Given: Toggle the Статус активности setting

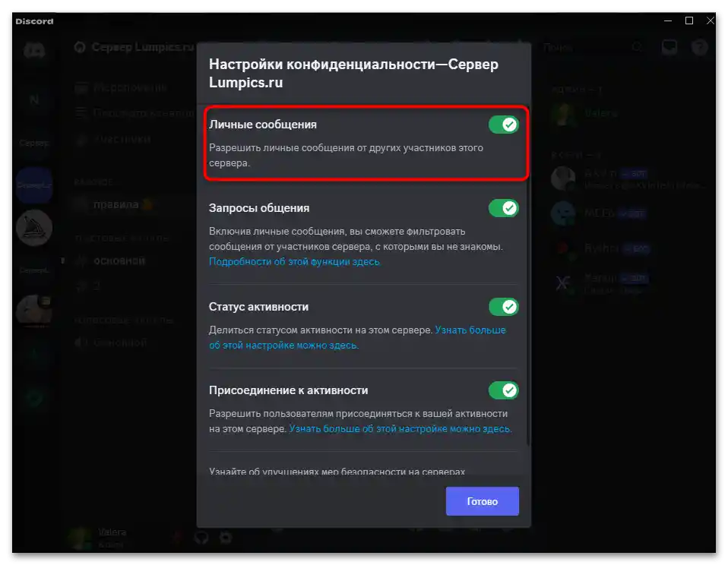Looking at the screenshot, I should click(504, 307).
